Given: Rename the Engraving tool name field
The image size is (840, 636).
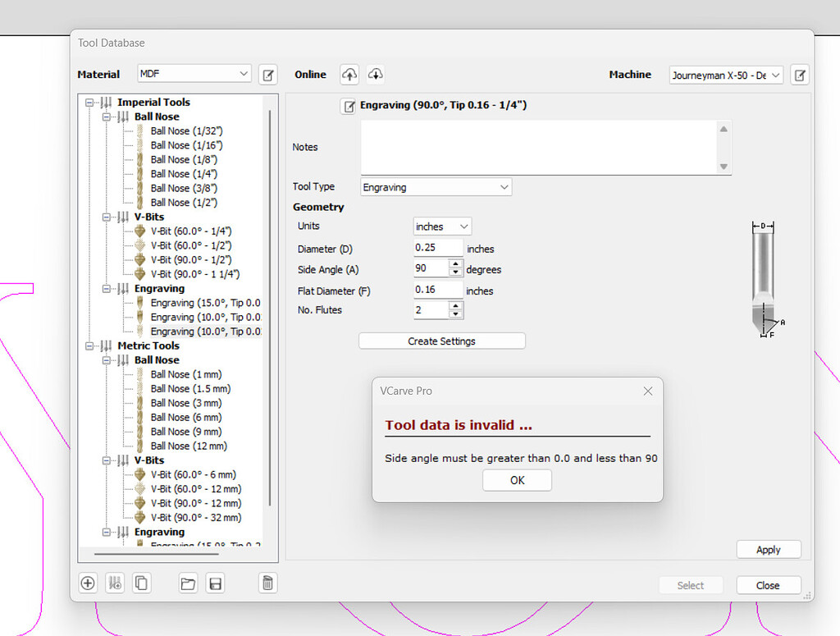Looking at the screenshot, I should pyautogui.click(x=348, y=106).
